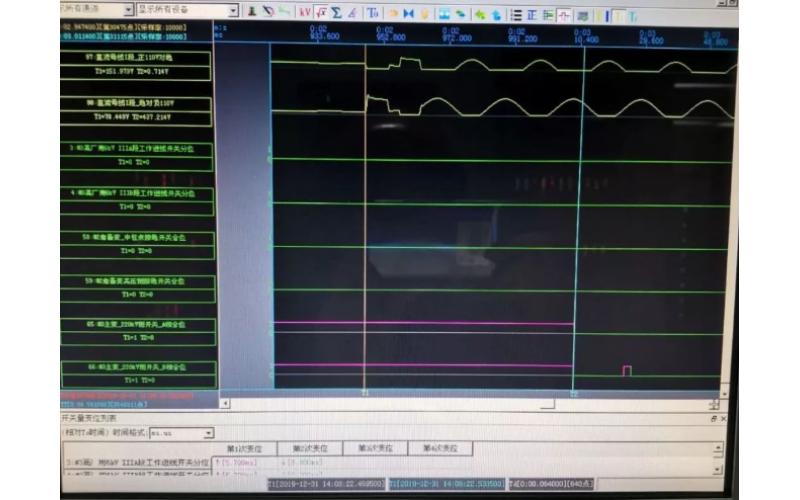Click the person icon in toolbar
Image resolution: width=800 pixels, height=500 pixels.
pyautogui.click(x=426, y=12)
